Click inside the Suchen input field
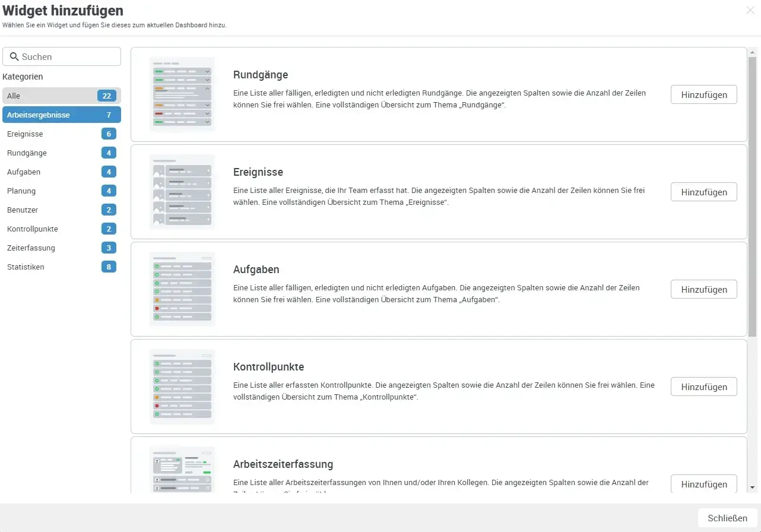This screenshot has width=761, height=532. click(x=65, y=56)
